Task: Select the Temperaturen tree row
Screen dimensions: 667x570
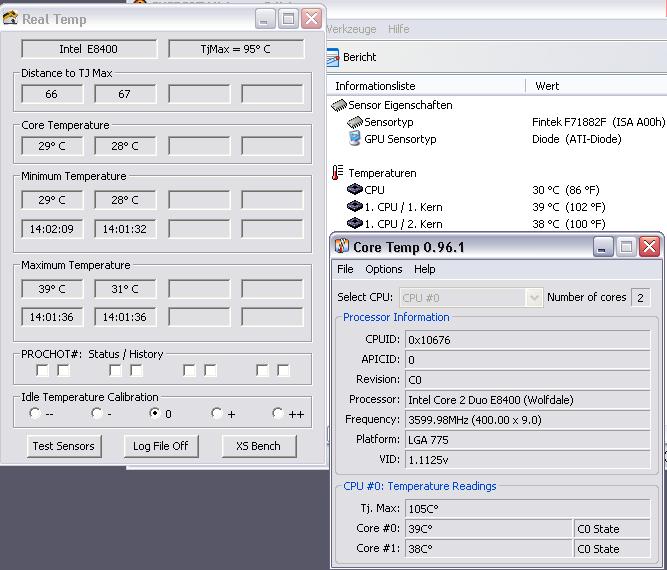Action: tap(374, 173)
